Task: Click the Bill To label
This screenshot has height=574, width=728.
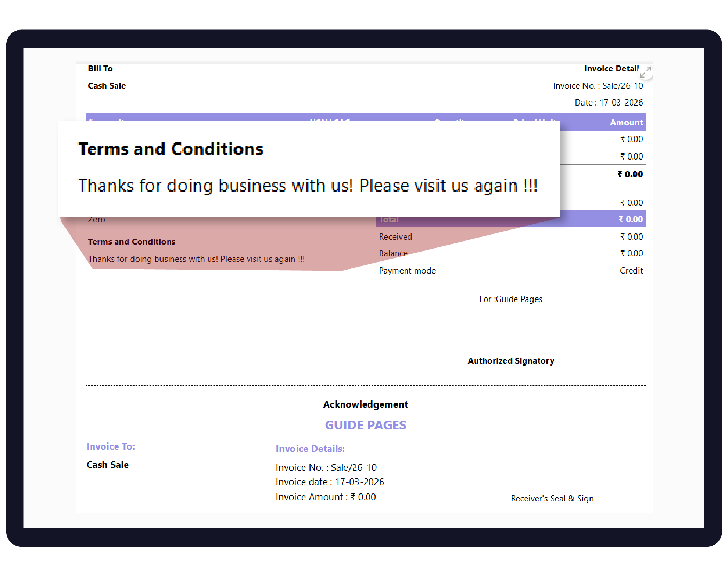Action: [x=100, y=68]
